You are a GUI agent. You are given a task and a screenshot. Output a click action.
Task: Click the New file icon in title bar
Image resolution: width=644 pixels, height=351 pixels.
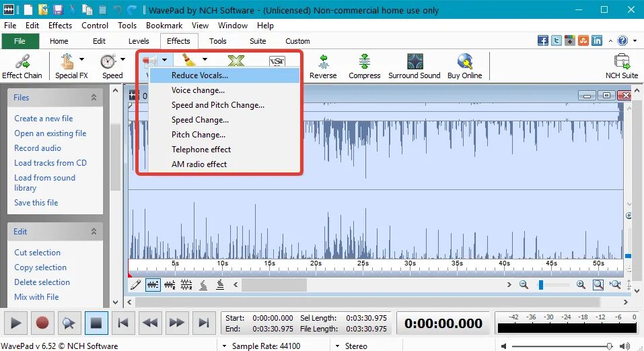pos(28,9)
